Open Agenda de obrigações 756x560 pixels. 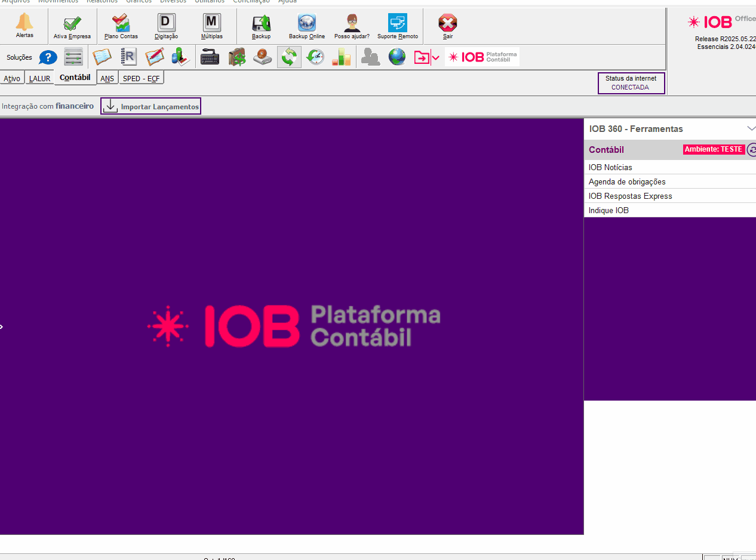(x=627, y=182)
